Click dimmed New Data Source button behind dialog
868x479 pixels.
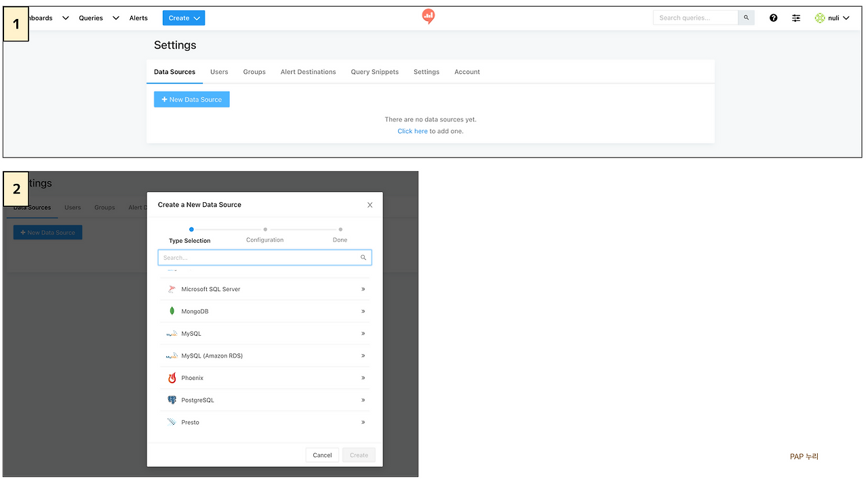[x=47, y=233]
